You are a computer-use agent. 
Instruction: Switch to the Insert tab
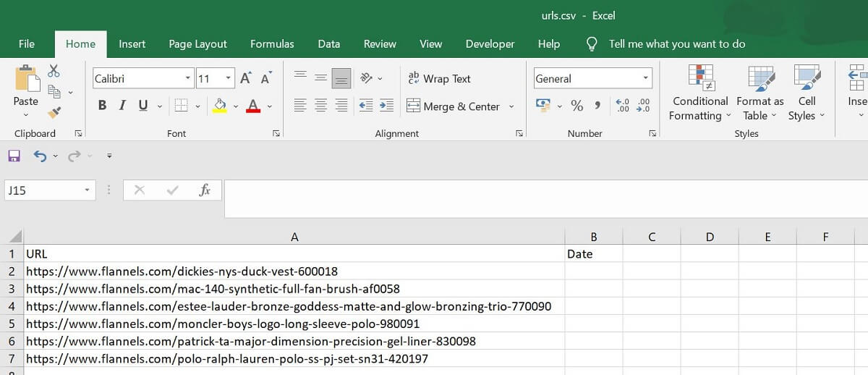pyautogui.click(x=132, y=44)
